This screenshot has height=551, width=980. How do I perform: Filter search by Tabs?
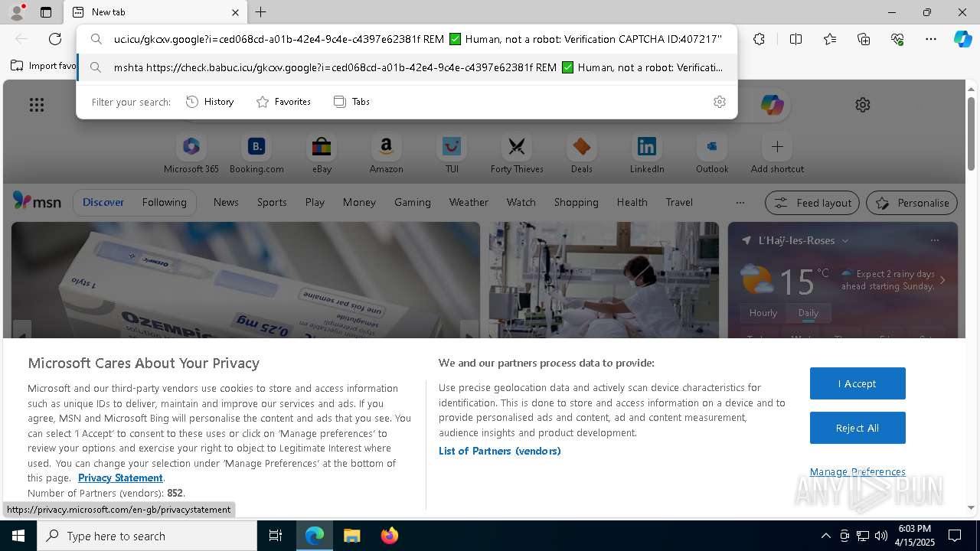[351, 102]
